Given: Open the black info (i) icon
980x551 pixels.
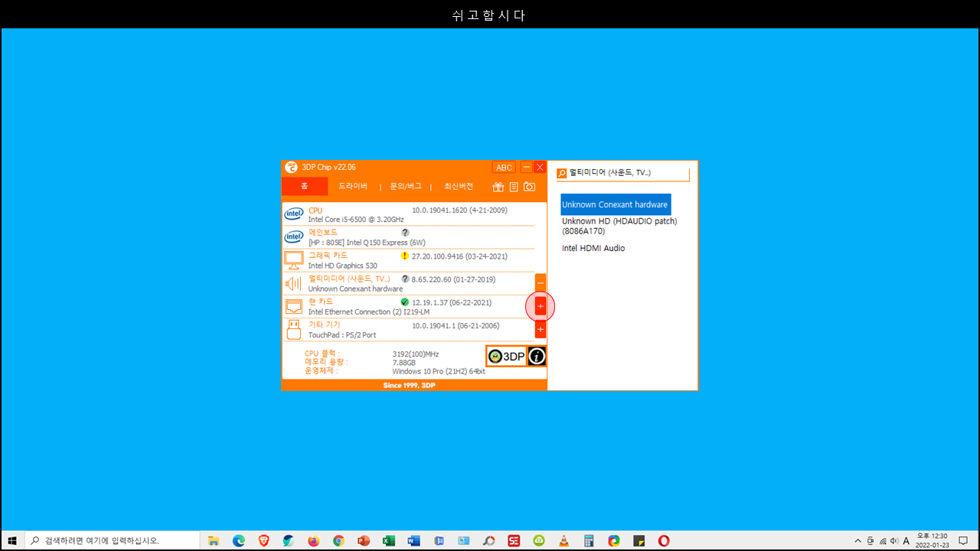Looking at the screenshot, I should coord(537,356).
